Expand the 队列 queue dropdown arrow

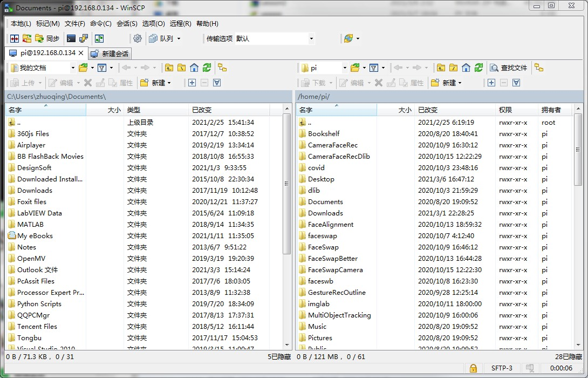tap(179, 39)
